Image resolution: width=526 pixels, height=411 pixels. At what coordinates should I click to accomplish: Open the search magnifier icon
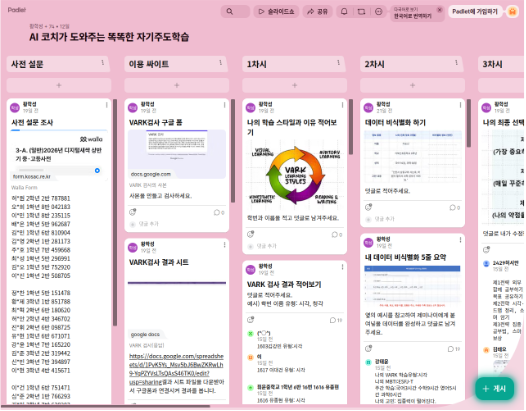coord(230,11)
